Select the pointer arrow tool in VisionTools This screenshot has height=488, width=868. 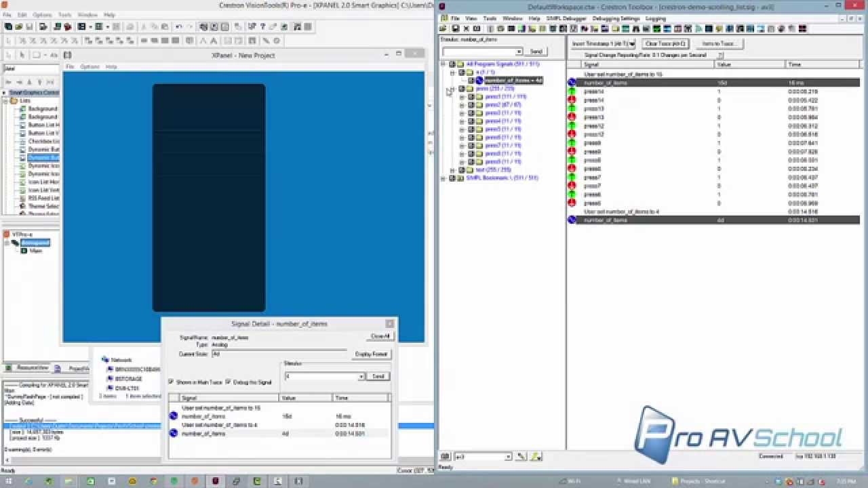coord(22,55)
